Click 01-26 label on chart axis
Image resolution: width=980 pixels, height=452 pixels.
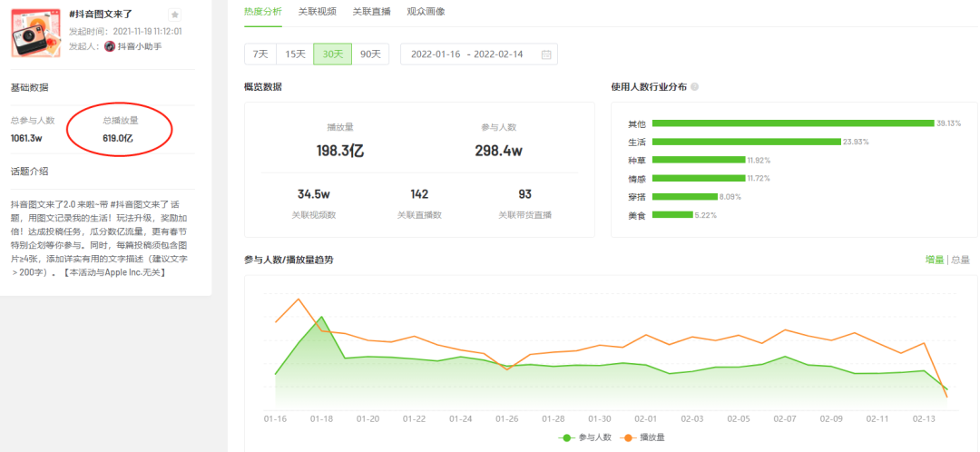coord(507,418)
